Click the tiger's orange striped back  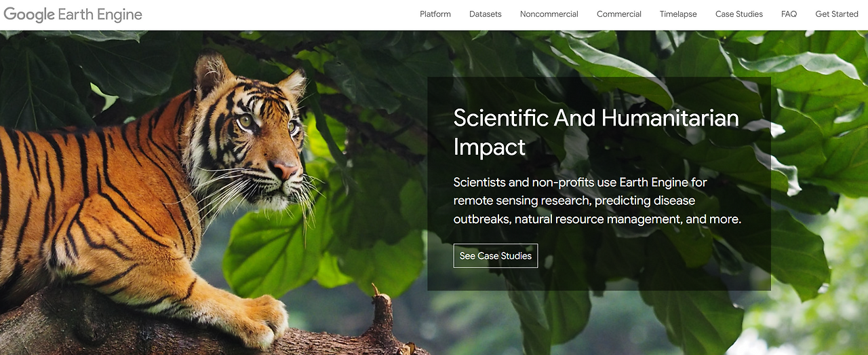tap(81, 170)
